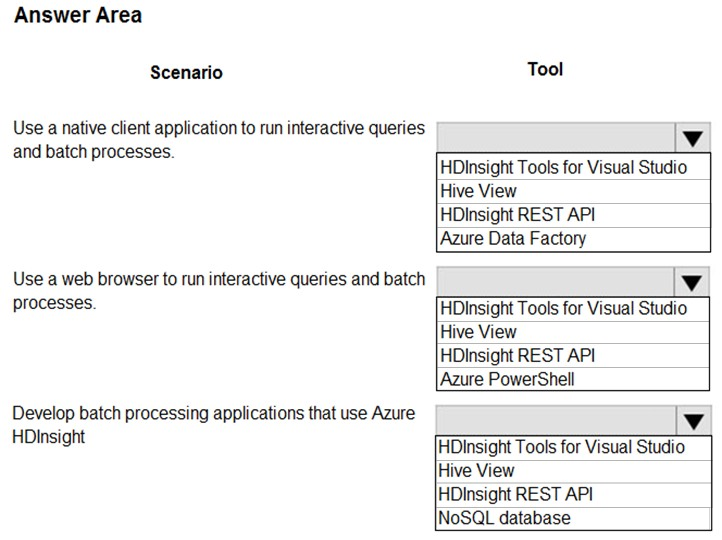Select HDInsight REST API in first list

(573, 215)
